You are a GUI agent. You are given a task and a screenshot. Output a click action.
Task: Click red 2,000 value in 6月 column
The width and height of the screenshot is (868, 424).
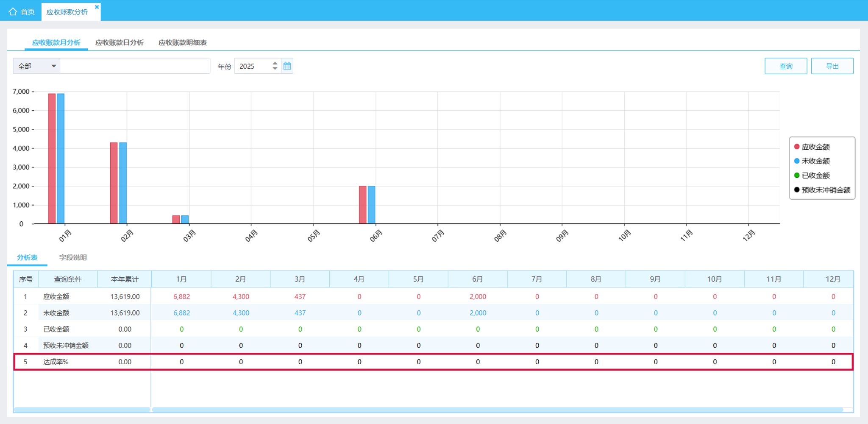pyautogui.click(x=478, y=296)
